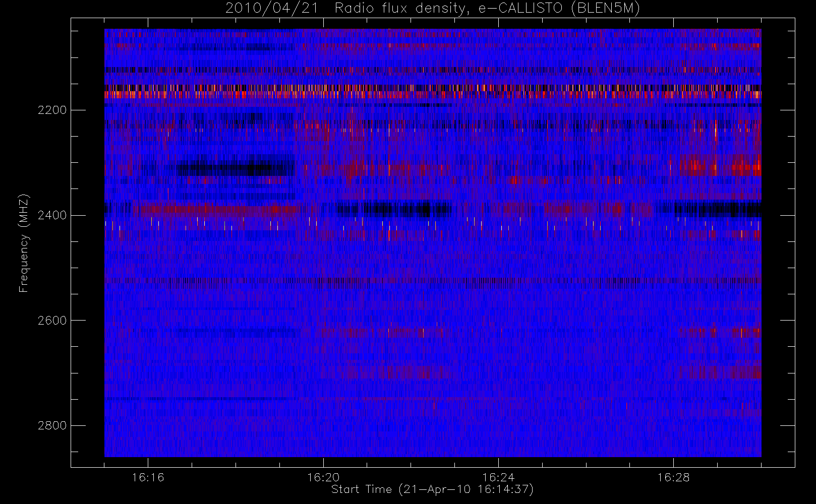Image resolution: width=816 pixels, height=504 pixels.
Task: Click the 16:24 time axis label
Action: (498, 477)
